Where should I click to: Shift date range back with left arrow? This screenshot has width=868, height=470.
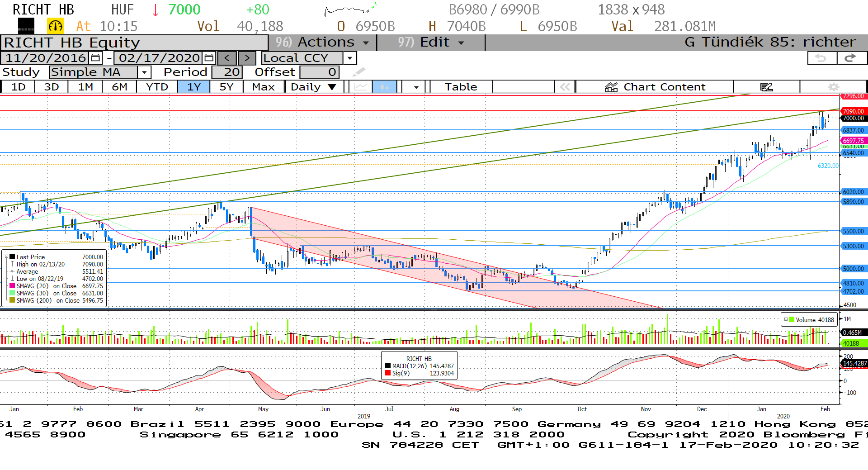coord(227,58)
